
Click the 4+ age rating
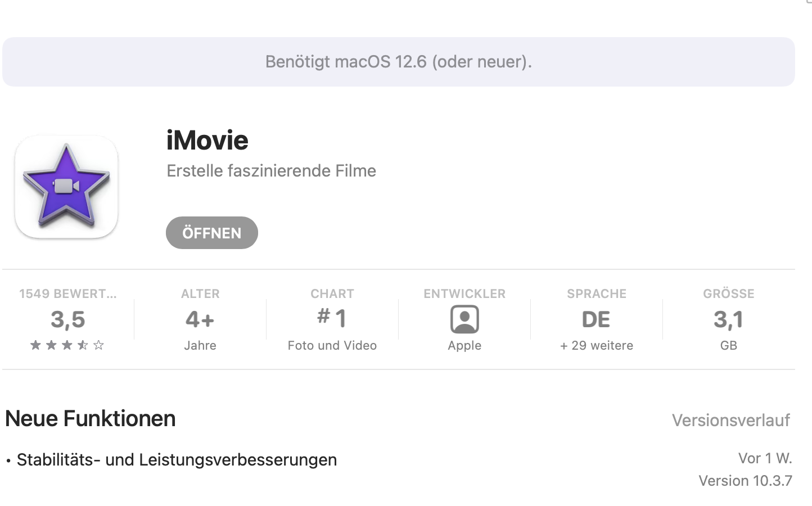coord(200,319)
